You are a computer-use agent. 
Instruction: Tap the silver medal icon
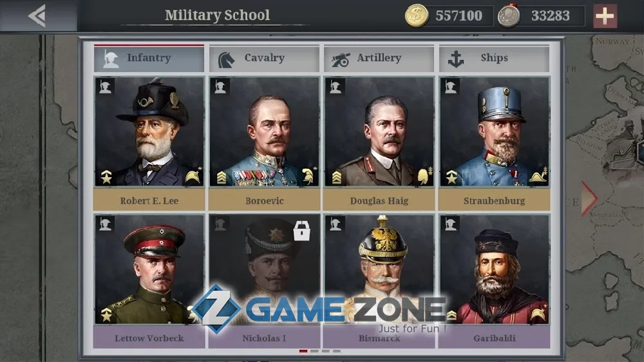[x=509, y=15]
